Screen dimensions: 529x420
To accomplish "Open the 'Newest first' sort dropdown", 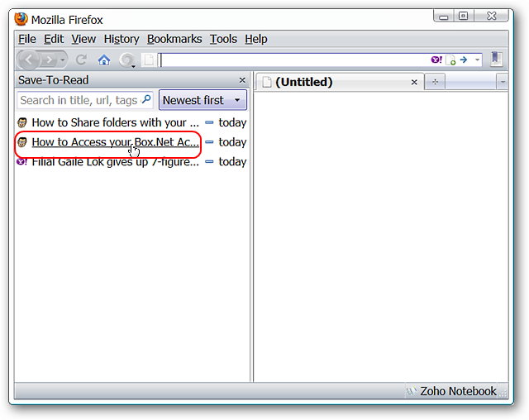I will pyautogui.click(x=203, y=100).
